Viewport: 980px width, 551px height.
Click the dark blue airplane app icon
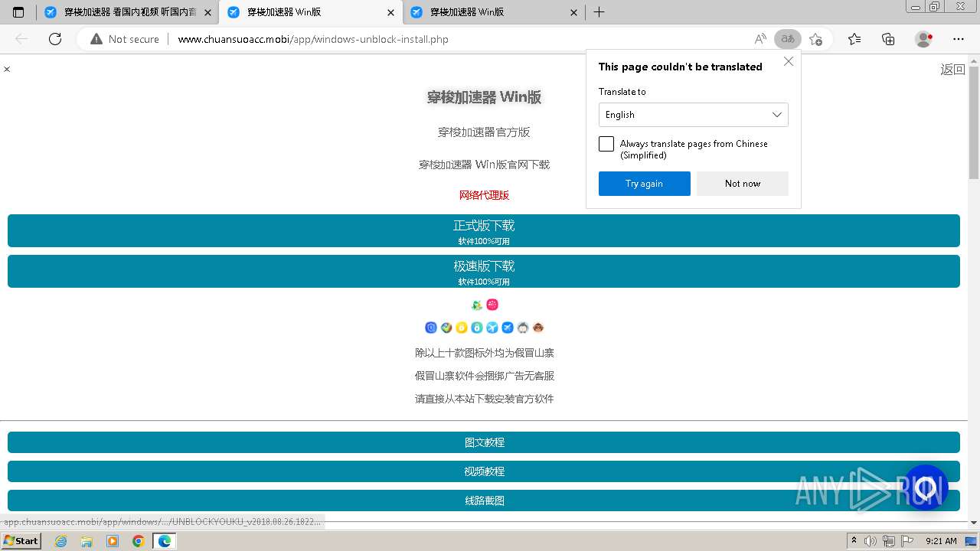[508, 328]
